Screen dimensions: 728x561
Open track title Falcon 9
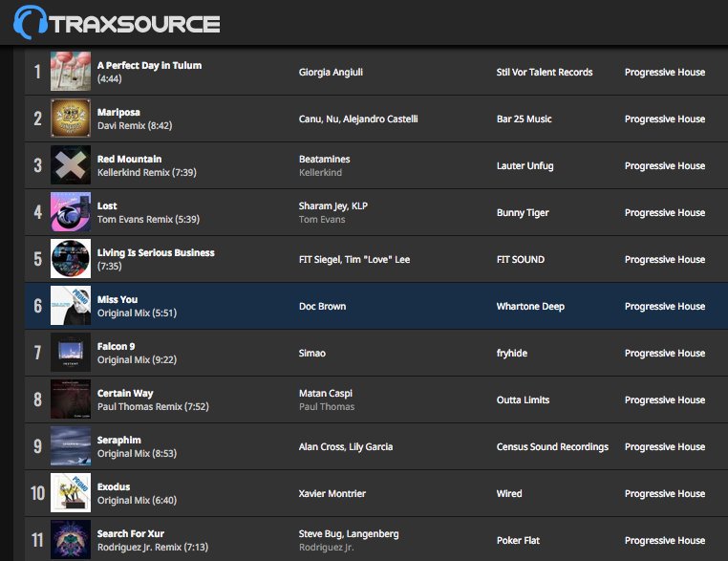coord(116,347)
